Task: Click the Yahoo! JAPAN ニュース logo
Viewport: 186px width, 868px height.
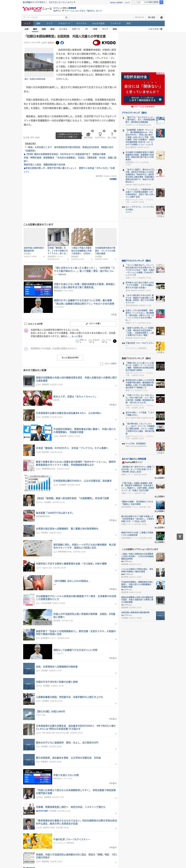Action: pyautogui.click(x=37, y=9)
